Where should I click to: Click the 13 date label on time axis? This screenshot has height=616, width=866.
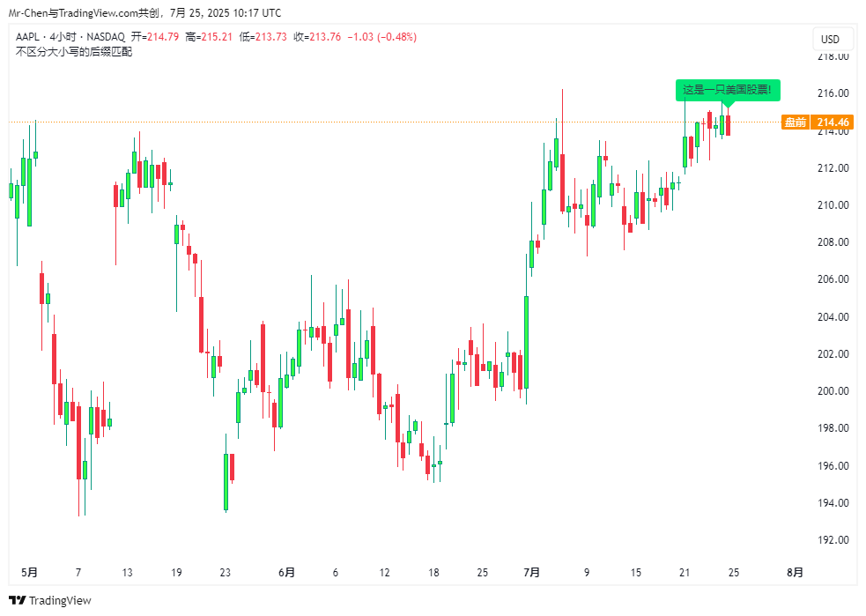pos(127,572)
